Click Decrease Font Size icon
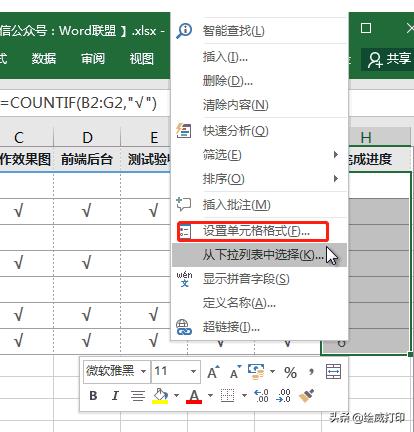The image size is (414, 432). coord(236,372)
